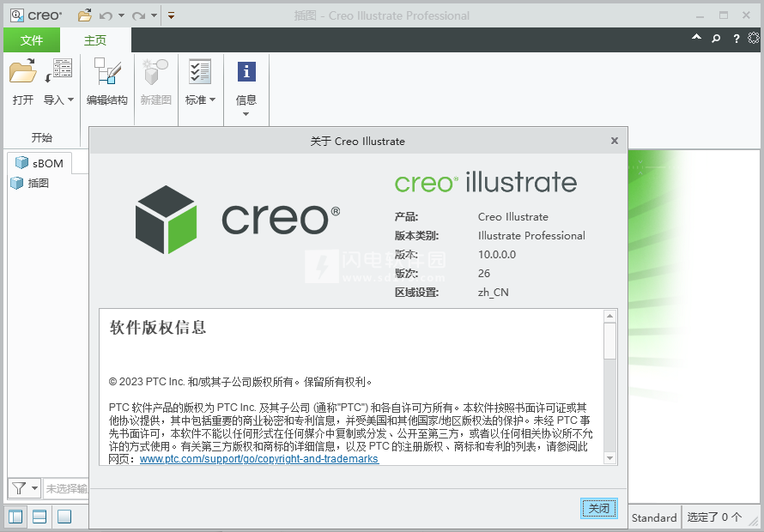Click the 标准 (Standard) checklist icon

point(200,71)
